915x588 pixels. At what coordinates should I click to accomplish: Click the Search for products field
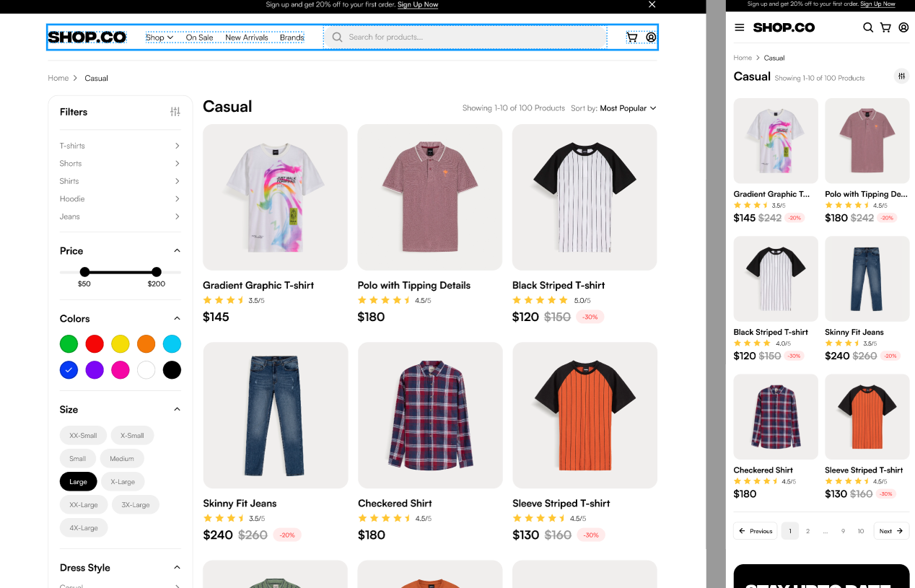click(x=465, y=37)
